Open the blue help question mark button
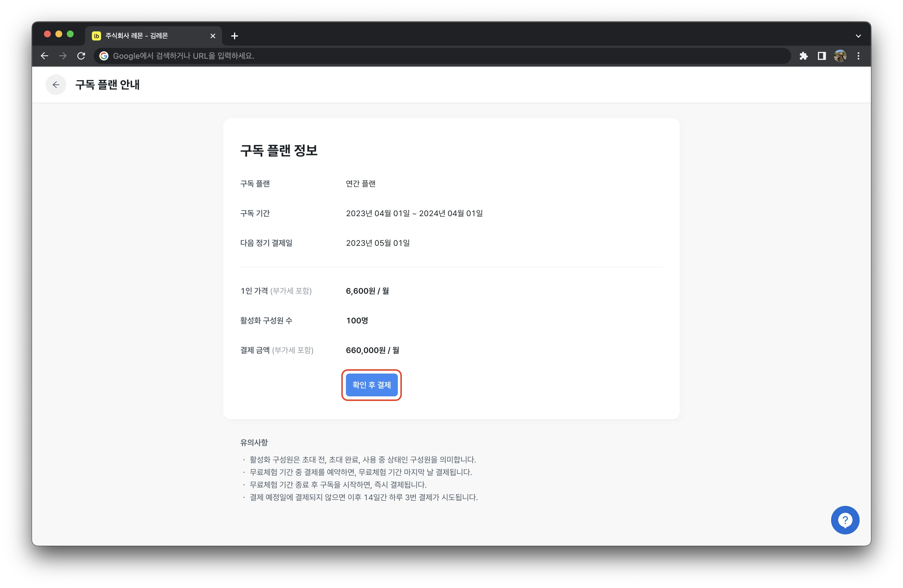Image resolution: width=903 pixels, height=588 pixels. point(845,520)
